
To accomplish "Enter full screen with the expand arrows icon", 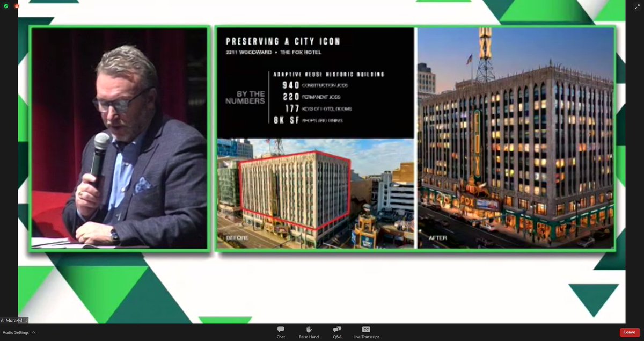I will [637, 6].
